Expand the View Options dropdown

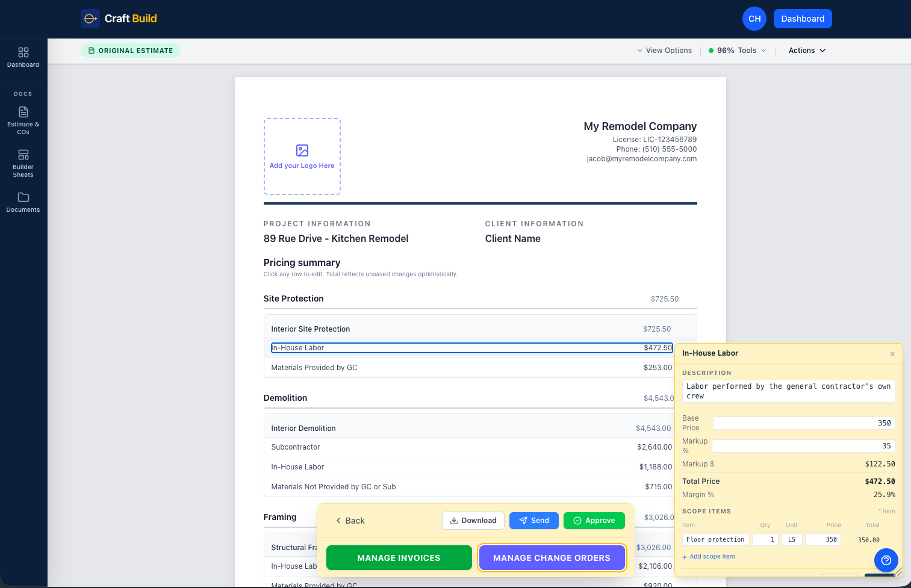665,51
